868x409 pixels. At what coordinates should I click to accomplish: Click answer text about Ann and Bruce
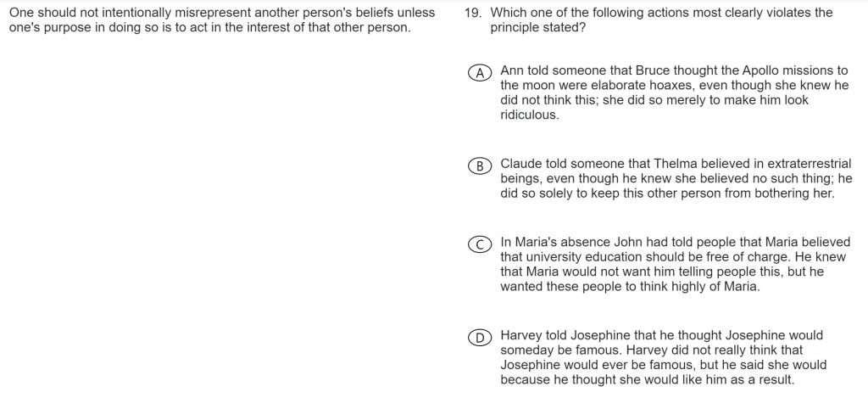674,92
